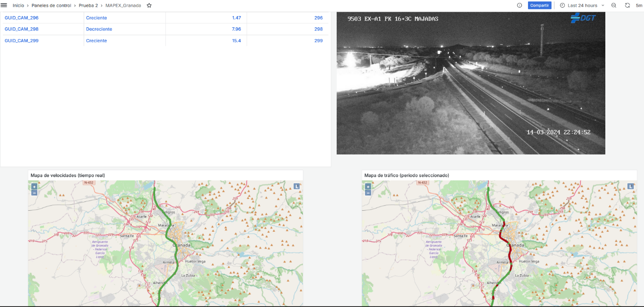
Task: Open the hamburger navigation menu
Action: click(x=4, y=5)
